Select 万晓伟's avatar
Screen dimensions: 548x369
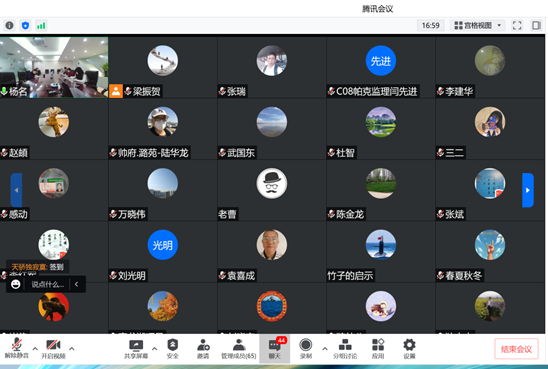pyautogui.click(x=163, y=183)
